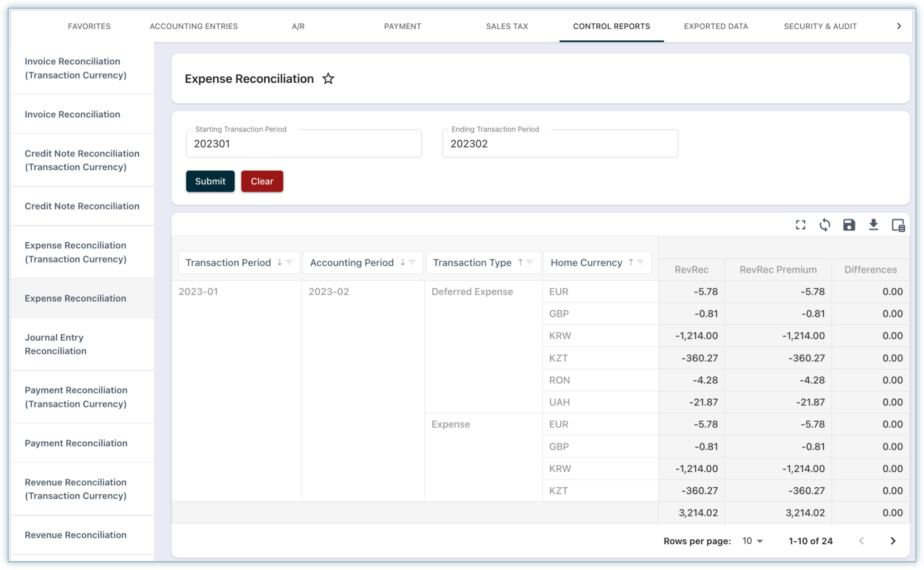Open the column layout settings icon

pyautogui.click(x=898, y=225)
